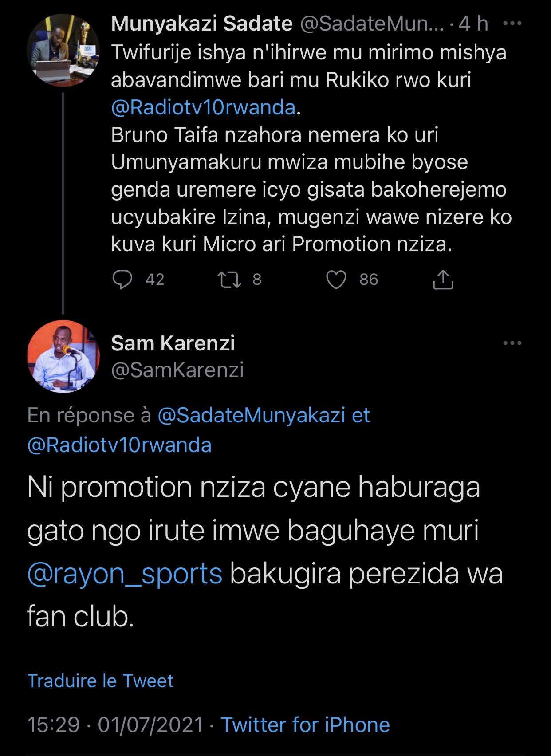Open @Radiotv10rwanda in the reply header
The height and width of the screenshot is (756, 551).
119,445
